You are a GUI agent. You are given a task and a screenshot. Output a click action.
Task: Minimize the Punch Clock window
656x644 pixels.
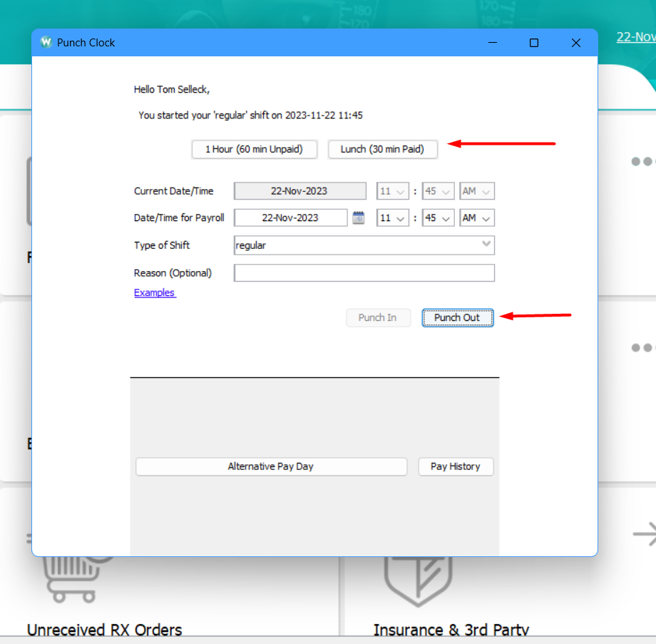click(x=492, y=43)
